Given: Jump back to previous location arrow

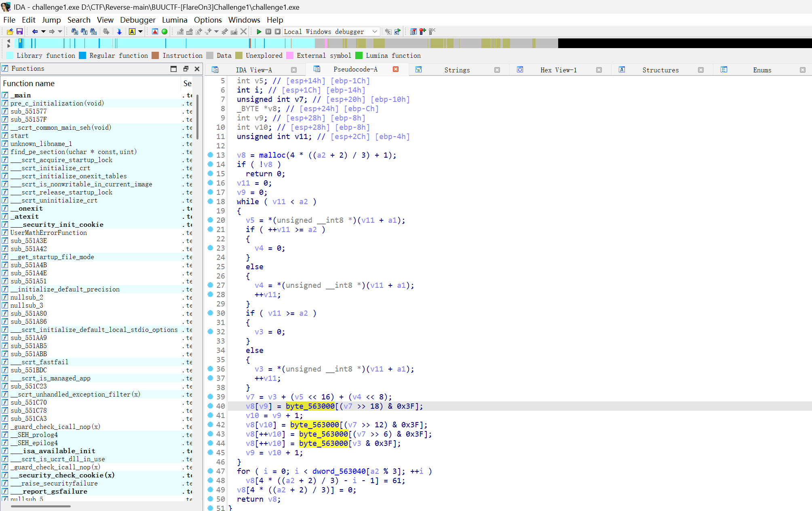Looking at the screenshot, I should pyautogui.click(x=36, y=32).
